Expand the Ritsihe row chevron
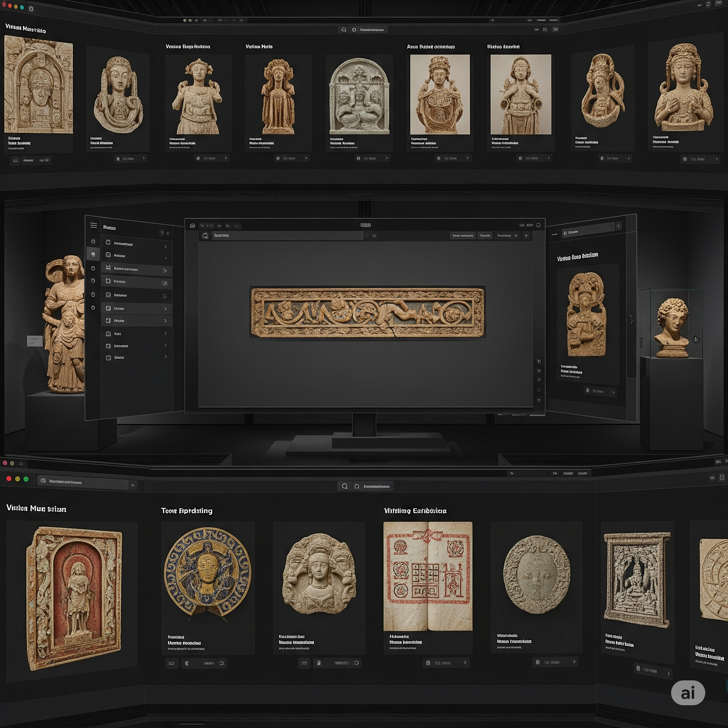The image size is (728, 728). pos(165,321)
